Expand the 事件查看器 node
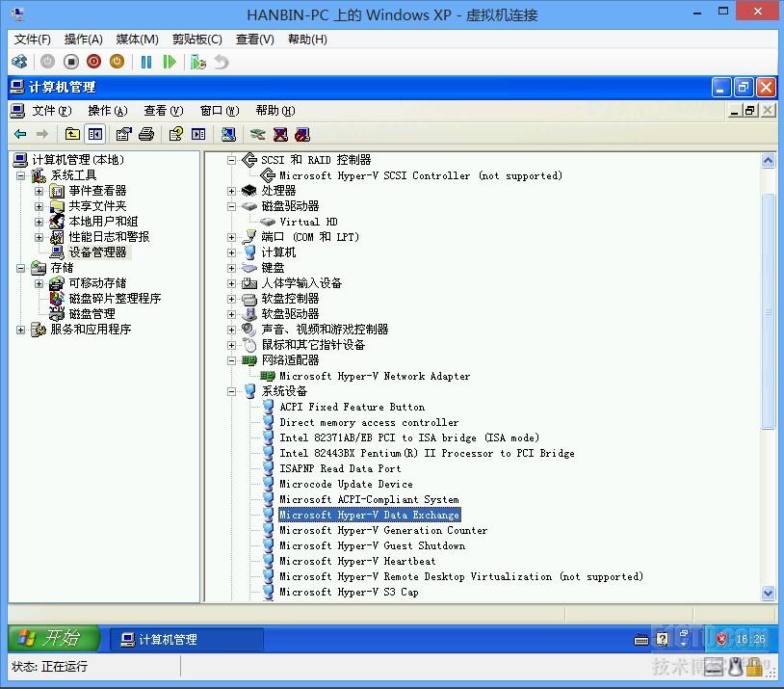784x689 pixels. (39, 191)
